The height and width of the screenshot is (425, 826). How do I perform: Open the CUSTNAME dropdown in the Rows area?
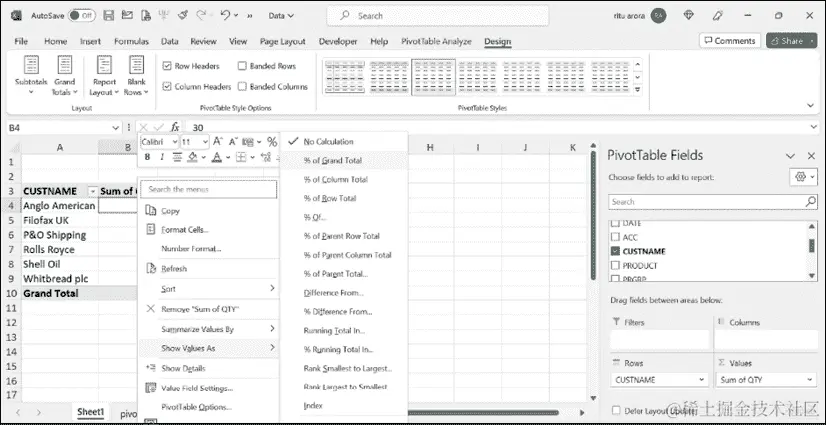point(702,380)
